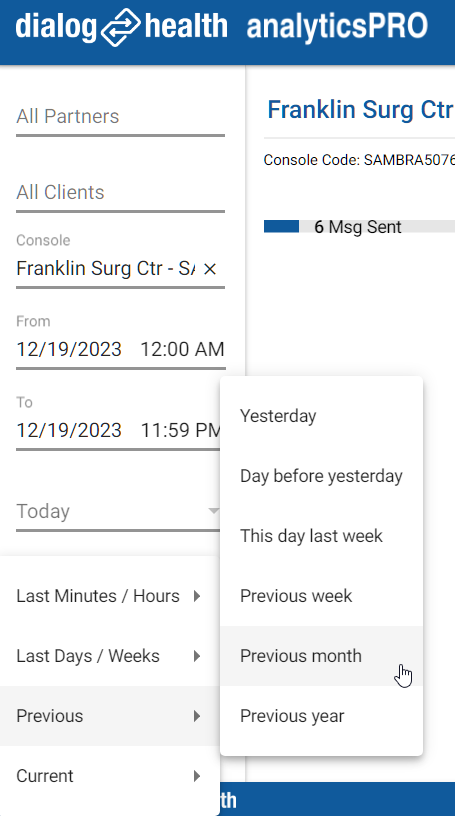Open the Franklin Surg Ctr heading link
This screenshot has height=816, width=455.
click(360, 110)
